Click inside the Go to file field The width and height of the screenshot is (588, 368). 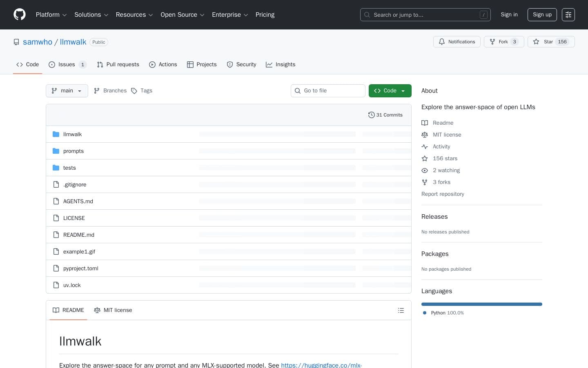pos(328,91)
